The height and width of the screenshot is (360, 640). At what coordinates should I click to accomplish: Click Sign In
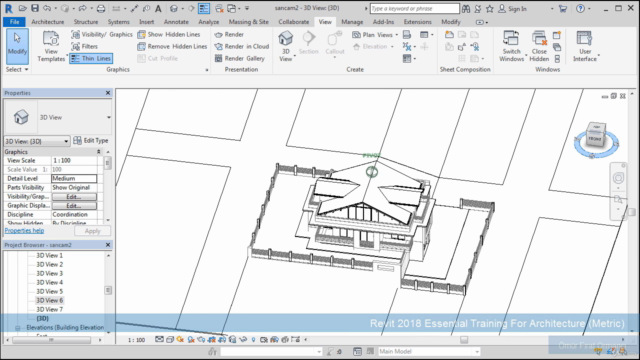tap(513, 9)
